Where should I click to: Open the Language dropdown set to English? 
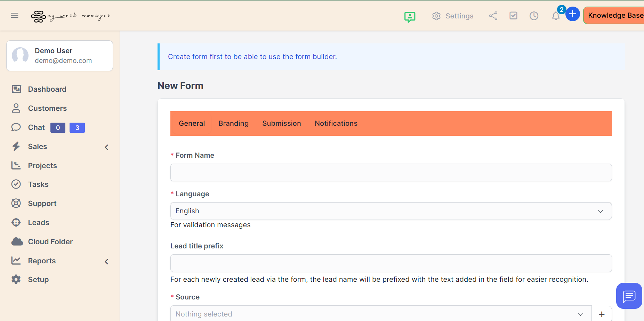(391, 211)
